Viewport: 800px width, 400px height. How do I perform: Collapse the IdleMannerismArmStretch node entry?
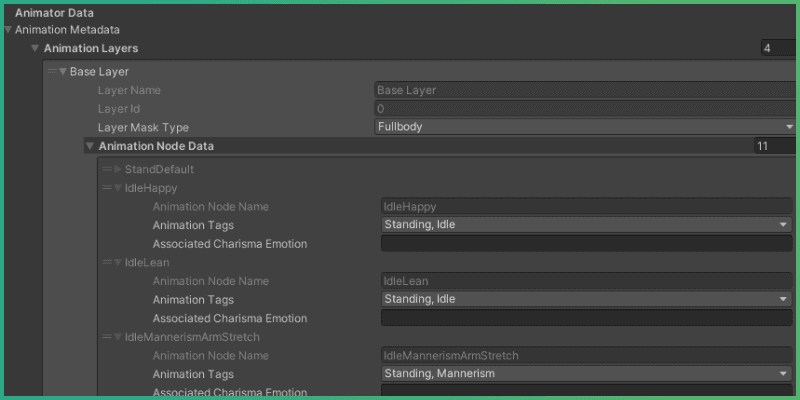117,337
